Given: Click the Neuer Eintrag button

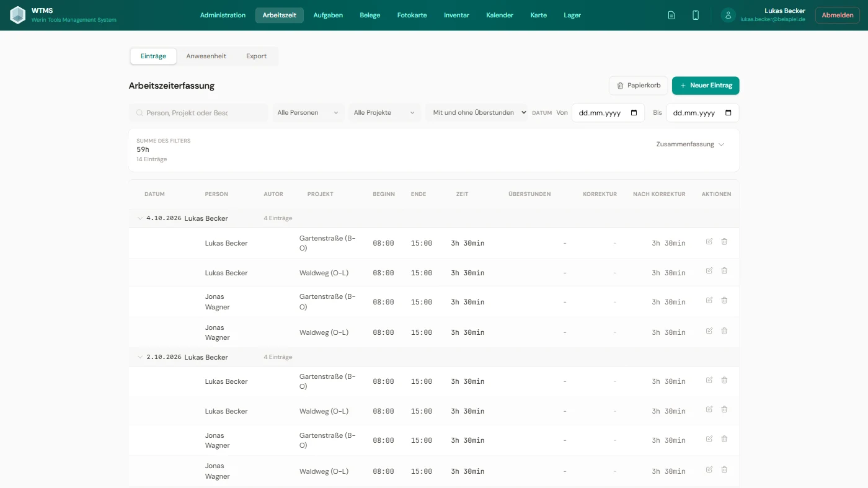Looking at the screenshot, I should (x=706, y=86).
